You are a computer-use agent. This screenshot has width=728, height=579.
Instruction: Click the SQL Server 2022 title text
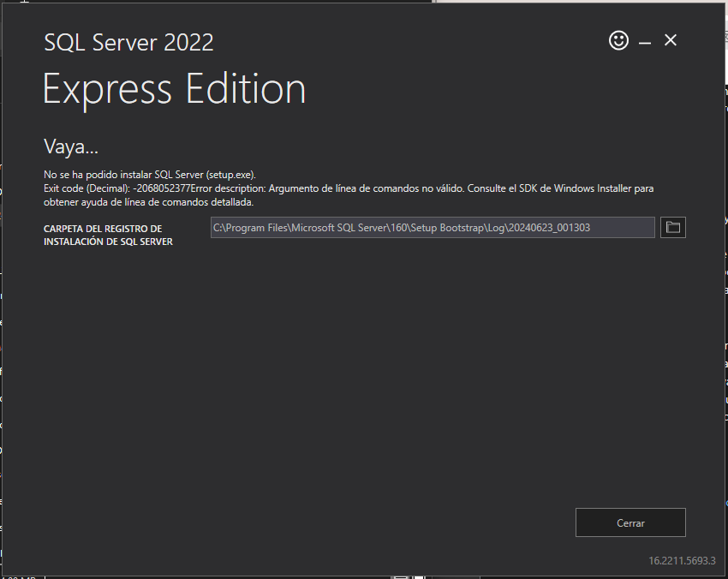(x=128, y=42)
